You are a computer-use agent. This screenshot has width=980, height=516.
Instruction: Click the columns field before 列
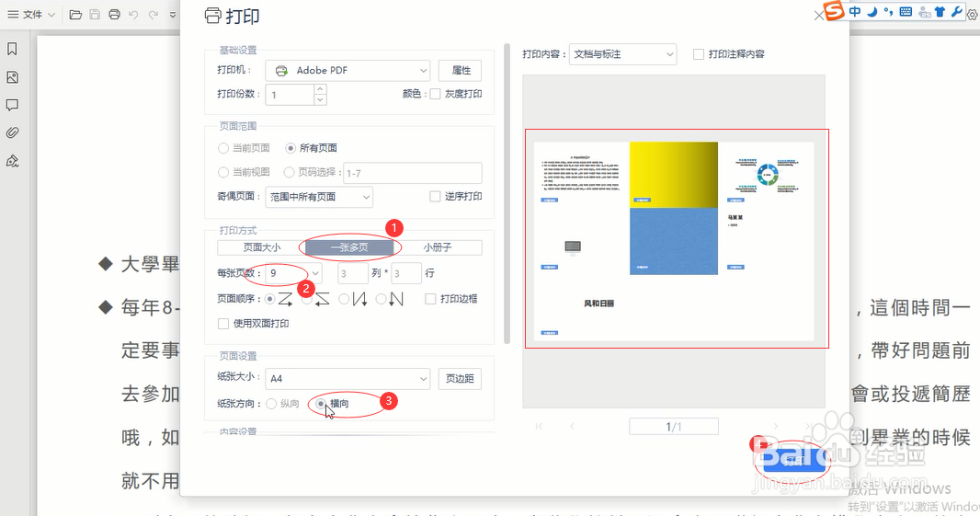[x=352, y=273]
